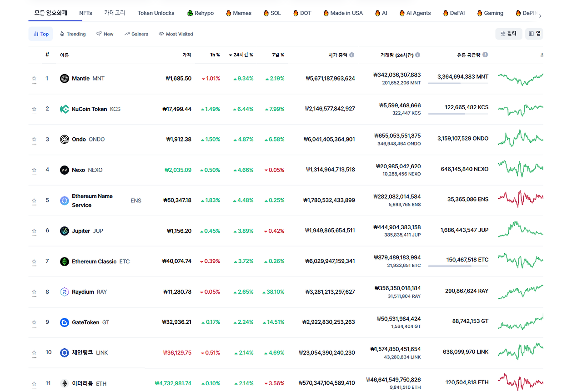This screenshot has height=392, width=582.
Task: Click the Nexo coin logo icon
Action: 65,170
